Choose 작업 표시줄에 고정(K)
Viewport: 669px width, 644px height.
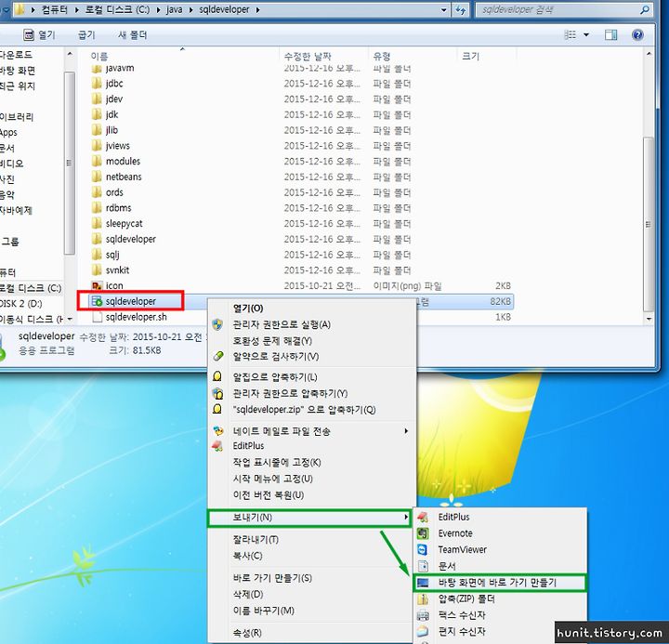tap(277, 462)
